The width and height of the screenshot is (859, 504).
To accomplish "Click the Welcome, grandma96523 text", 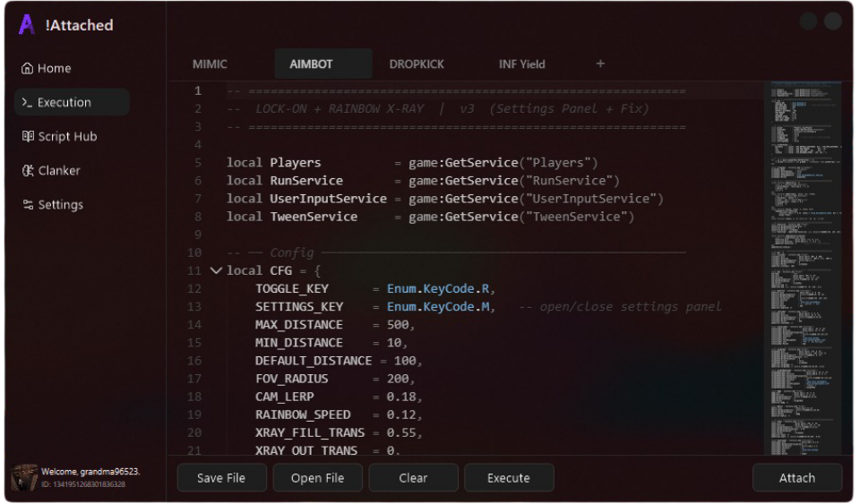I will (90, 471).
